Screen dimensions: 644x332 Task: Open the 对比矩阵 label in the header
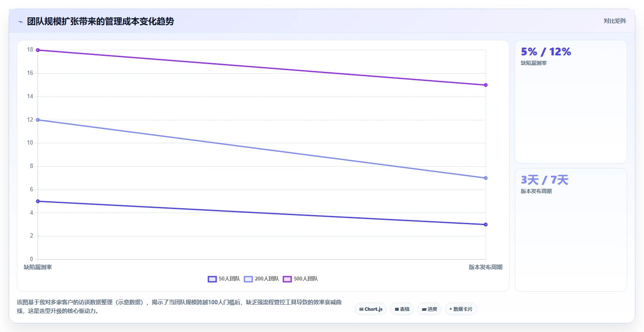point(615,21)
